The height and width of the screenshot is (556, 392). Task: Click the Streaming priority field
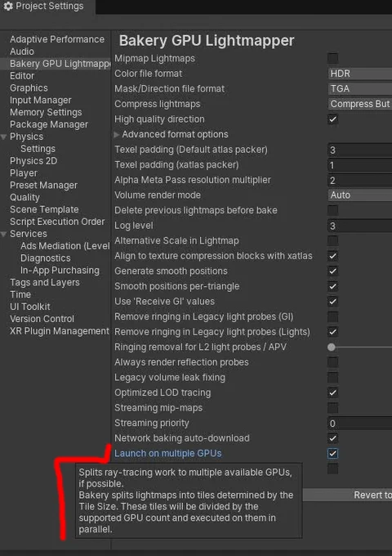[x=360, y=424]
